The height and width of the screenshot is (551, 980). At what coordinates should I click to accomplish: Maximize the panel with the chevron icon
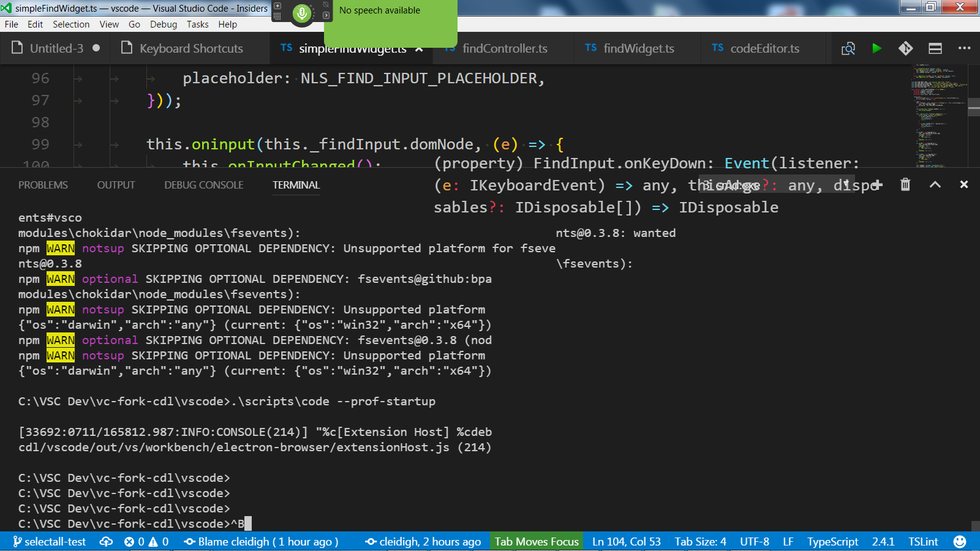(x=934, y=184)
